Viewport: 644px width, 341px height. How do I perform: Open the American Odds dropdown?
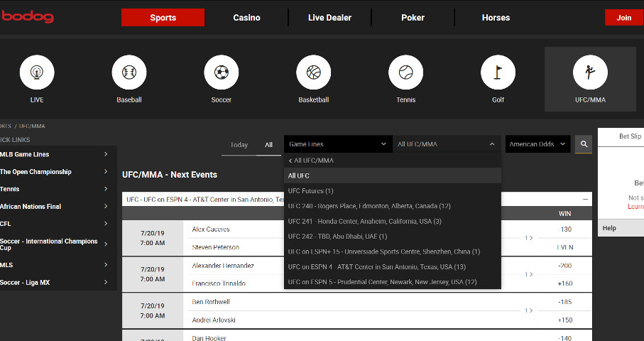[537, 144]
